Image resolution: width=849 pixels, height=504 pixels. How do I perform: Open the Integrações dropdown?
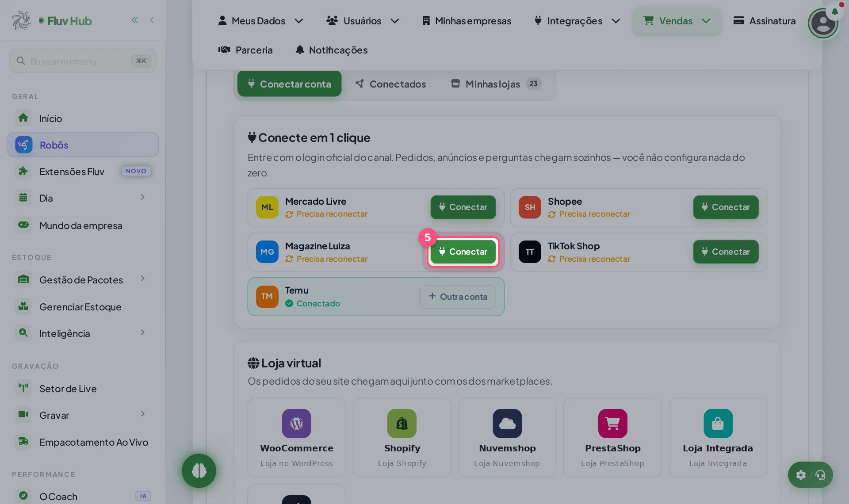pos(577,21)
